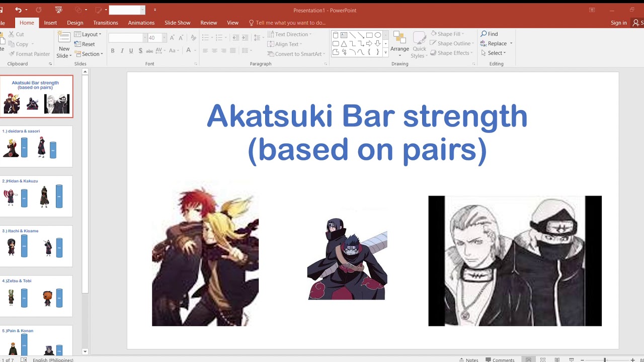Toggle Underline formatting
The width and height of the screenshot is (644, 362).
coord(131,51)
